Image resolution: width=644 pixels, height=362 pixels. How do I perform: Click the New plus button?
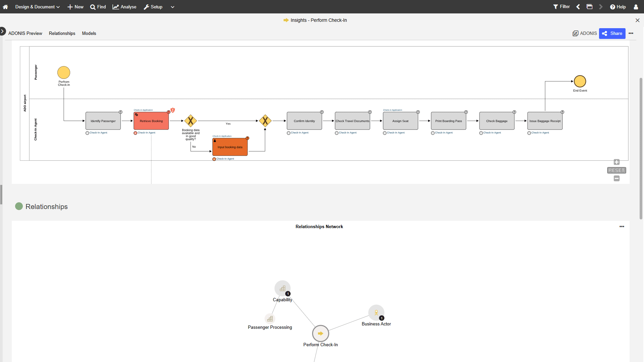pos(76,7)
